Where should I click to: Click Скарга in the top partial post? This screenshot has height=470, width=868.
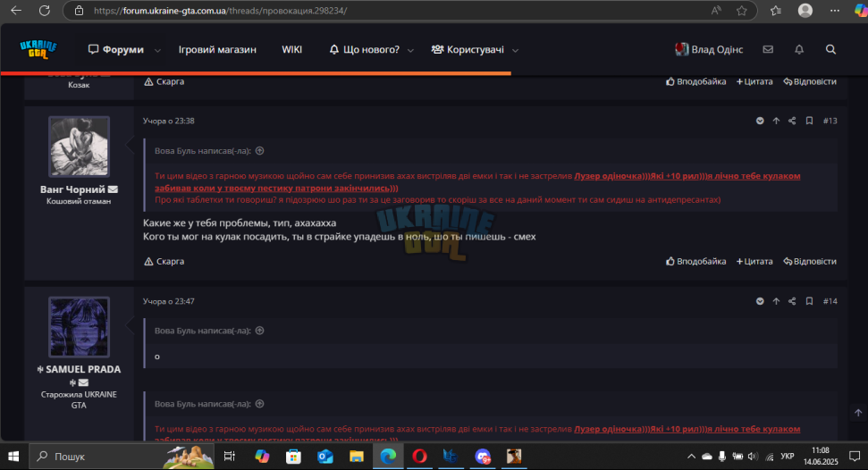[164, 81]
